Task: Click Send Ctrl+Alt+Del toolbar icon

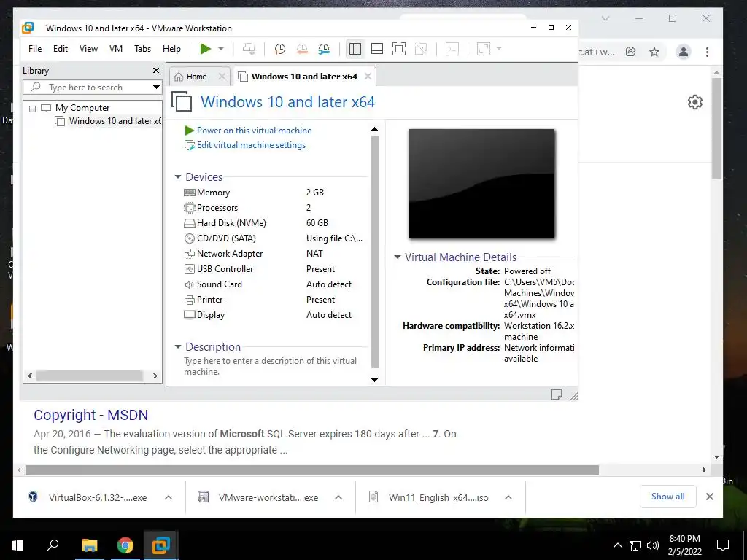Action: (249, 49)
